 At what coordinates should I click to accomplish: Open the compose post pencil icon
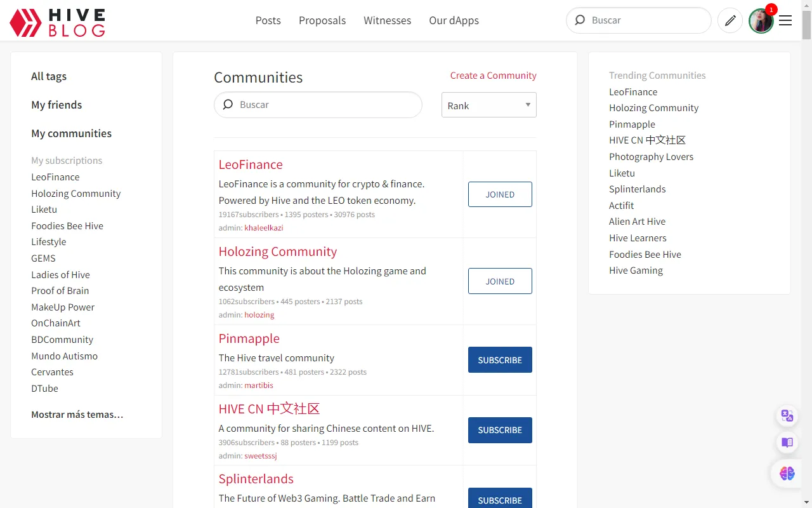coord(730,20)
